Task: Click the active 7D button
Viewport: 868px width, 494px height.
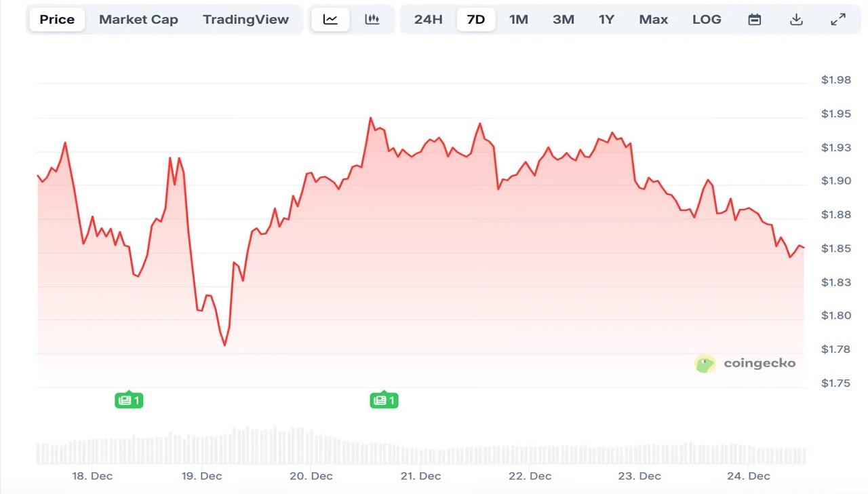Action: [476, 19]
